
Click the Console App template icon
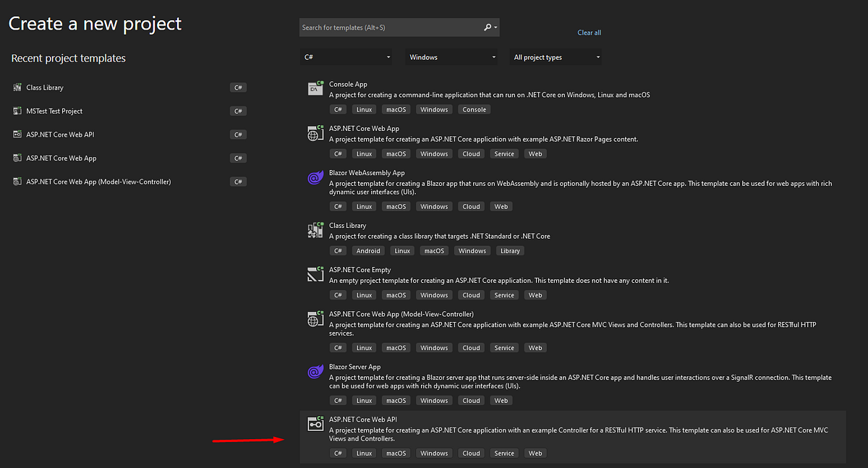tap(315, 89)
